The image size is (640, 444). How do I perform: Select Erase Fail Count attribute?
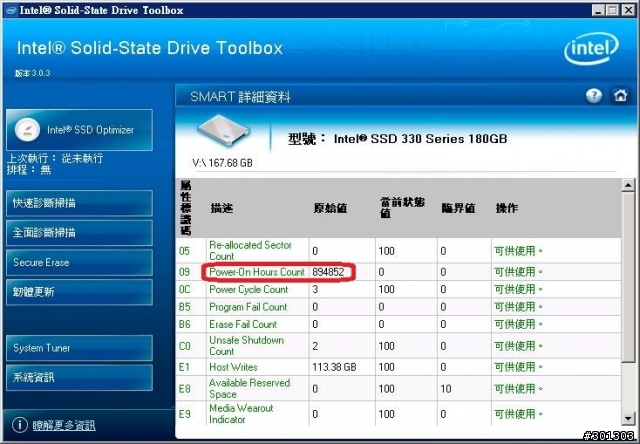click(x=243, y=324)
